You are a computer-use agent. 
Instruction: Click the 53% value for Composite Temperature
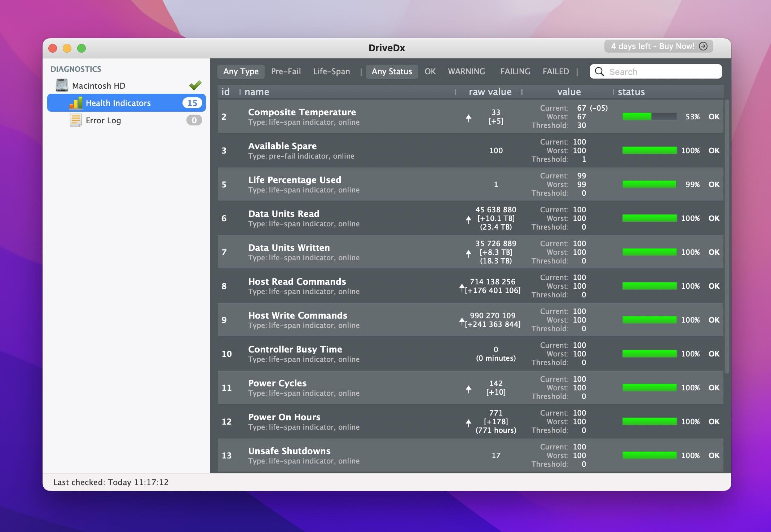692,116
